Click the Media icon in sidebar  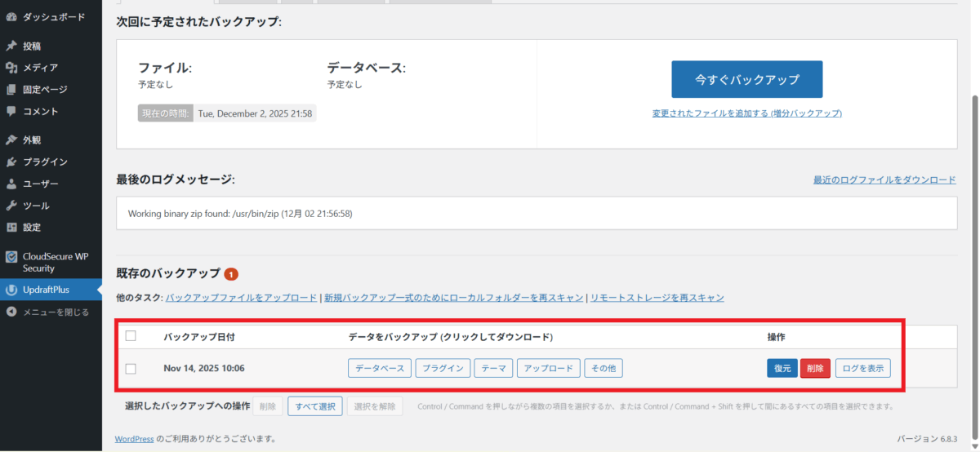click(11, 68)
